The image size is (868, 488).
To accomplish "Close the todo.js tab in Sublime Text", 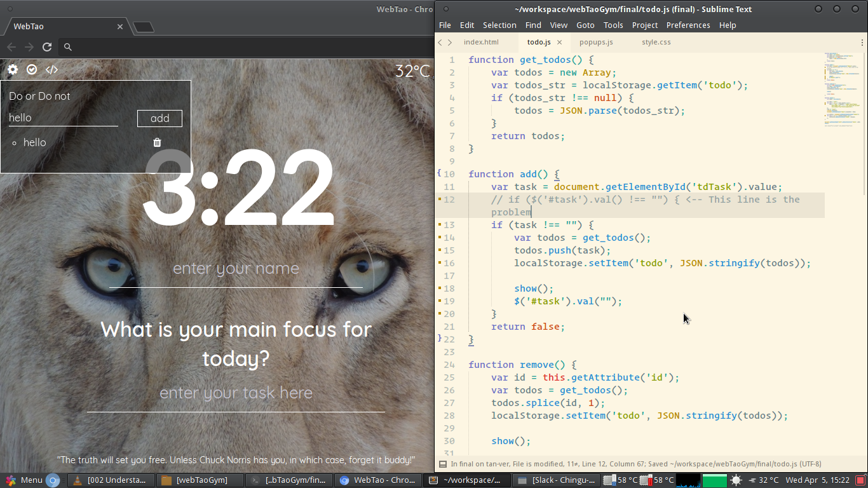I will click(559, 43).
